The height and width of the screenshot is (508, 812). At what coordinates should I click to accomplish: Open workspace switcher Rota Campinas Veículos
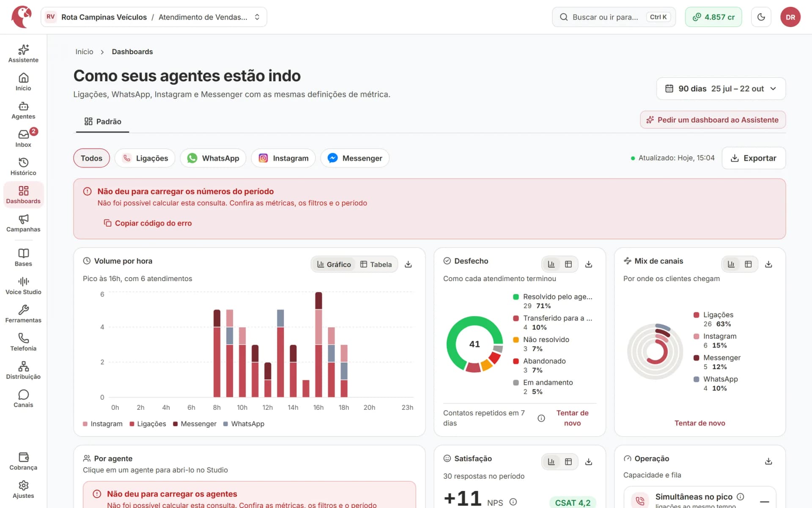coord(154,17)
